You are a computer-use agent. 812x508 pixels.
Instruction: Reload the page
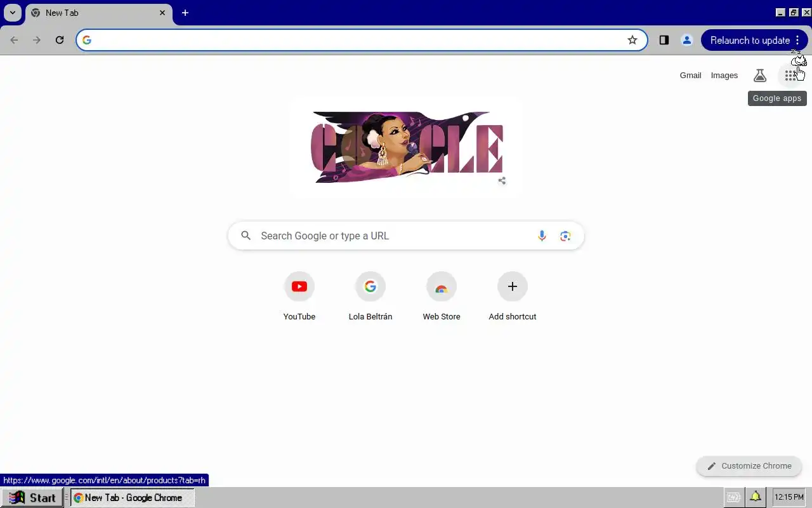point(60,40)
